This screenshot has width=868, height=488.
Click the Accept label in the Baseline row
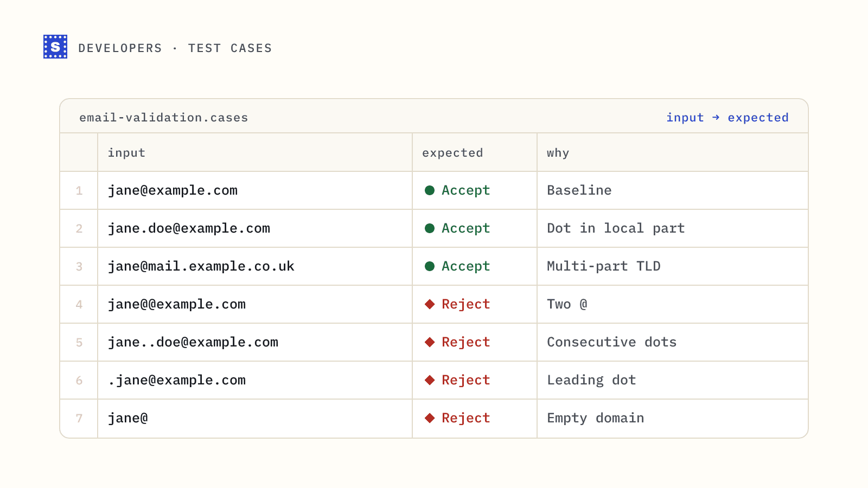[465, 190]
